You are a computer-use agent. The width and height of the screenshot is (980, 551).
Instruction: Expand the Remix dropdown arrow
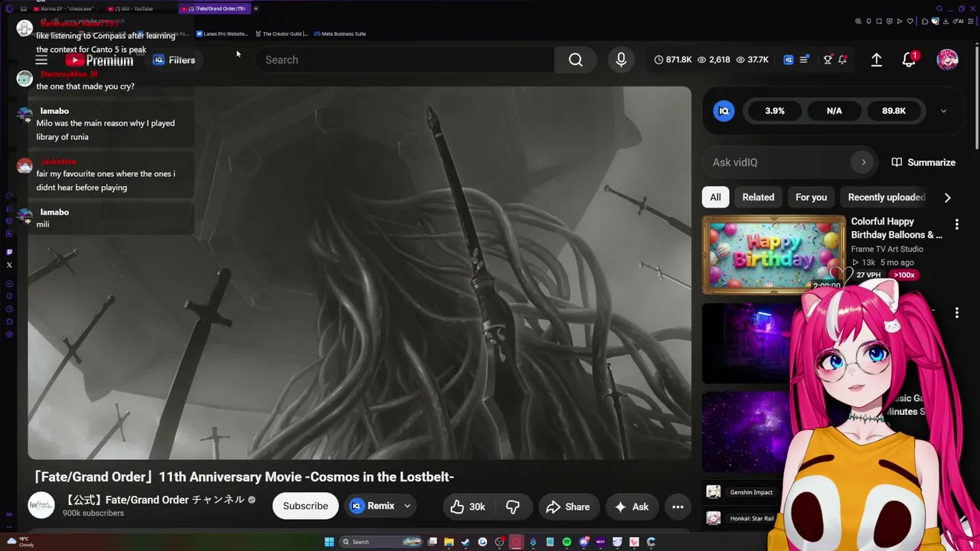tap(407, 506)
